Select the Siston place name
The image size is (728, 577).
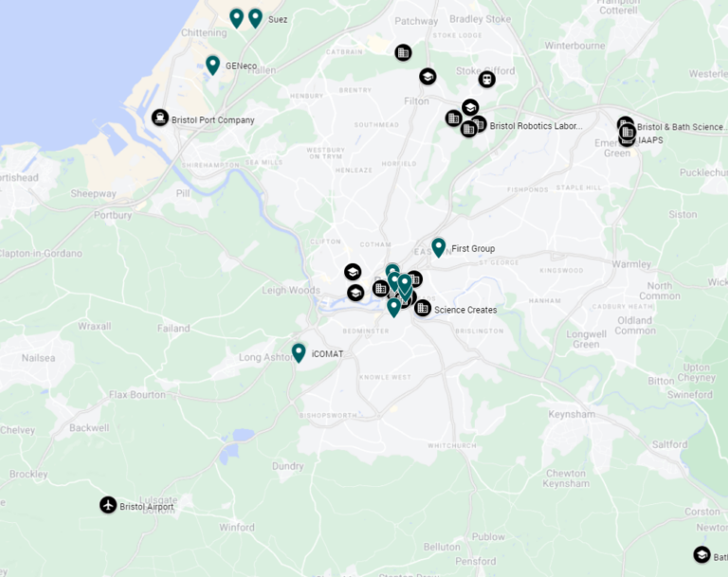pyautogui.click(x=682, y=214)
